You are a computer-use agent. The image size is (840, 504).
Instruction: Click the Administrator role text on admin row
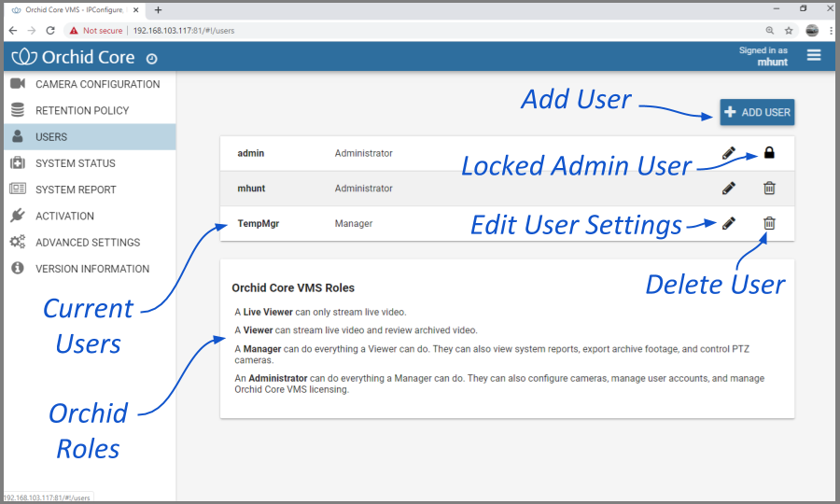(x=364, y=153)
